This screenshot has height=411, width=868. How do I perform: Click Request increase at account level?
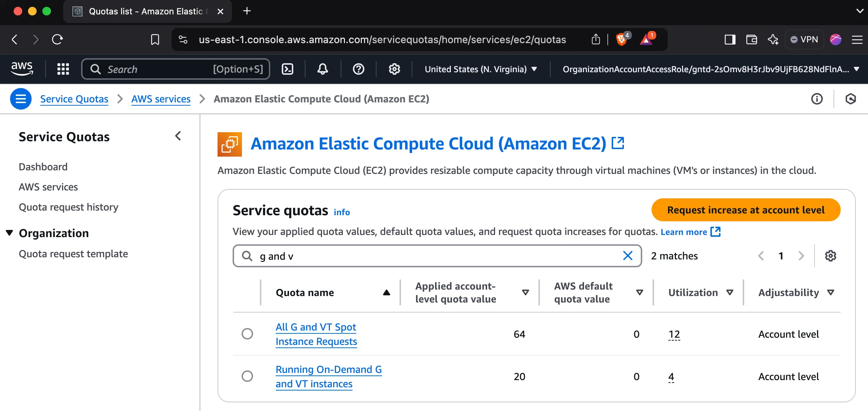[746, 210]
